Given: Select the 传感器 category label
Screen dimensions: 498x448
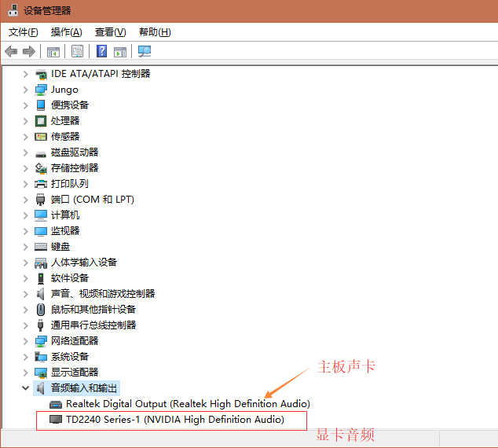Looking at the screenshot, I should (65, 137).
